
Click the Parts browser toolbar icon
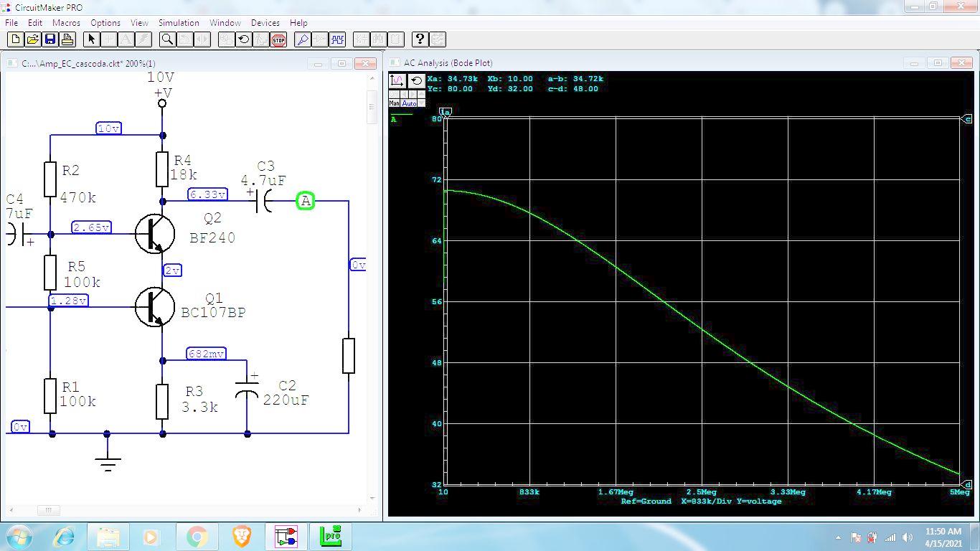click(x=361, y=39)
